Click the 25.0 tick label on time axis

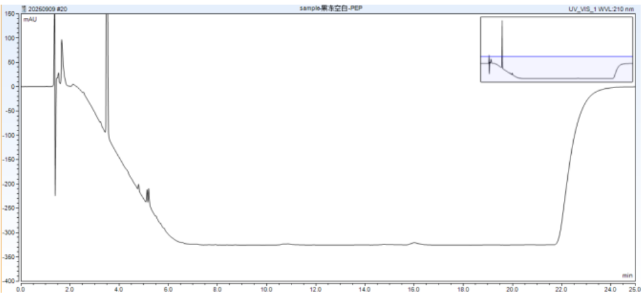(x=635, y=289)
